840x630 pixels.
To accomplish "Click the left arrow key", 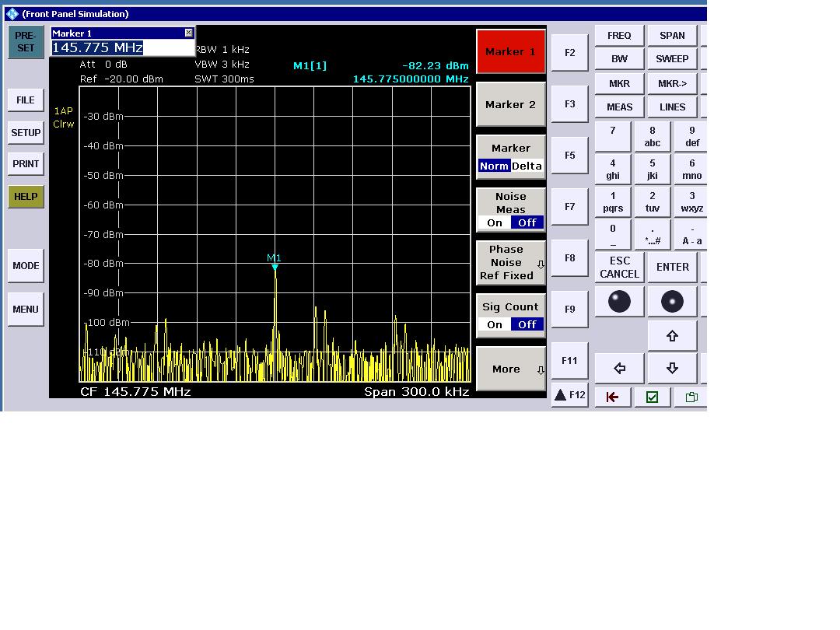I will pyautogui.click(x=619, y=368).
